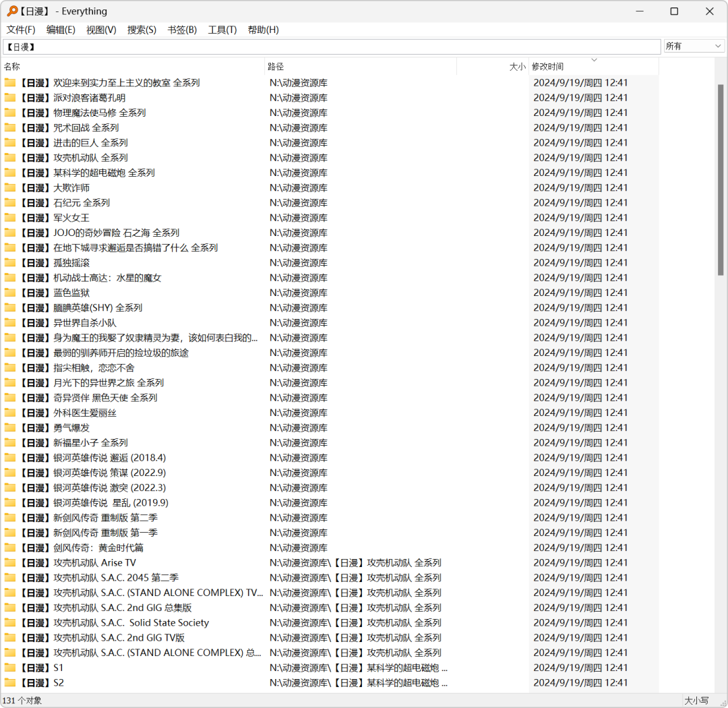Select 攻壳机动队 S.A.C. 2nd GIG TV版 entry
The height and width of the screenshot is (708, 728).
[102, 638]
